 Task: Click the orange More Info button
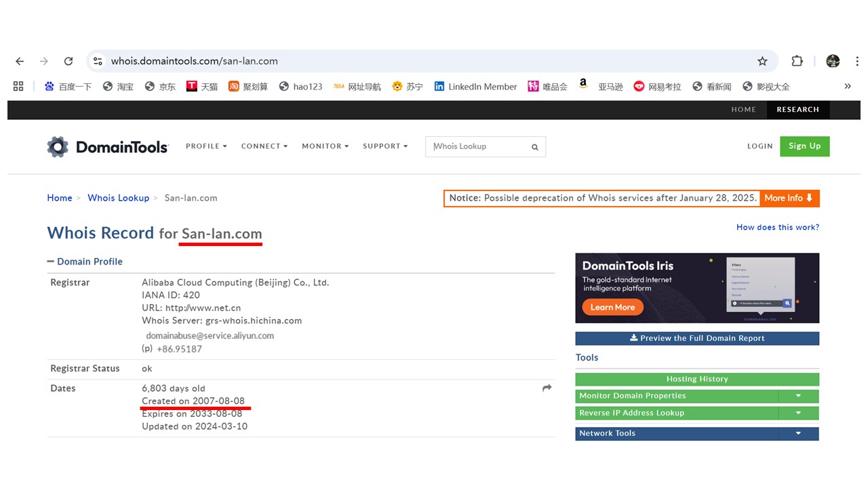(x=789, y=198)
